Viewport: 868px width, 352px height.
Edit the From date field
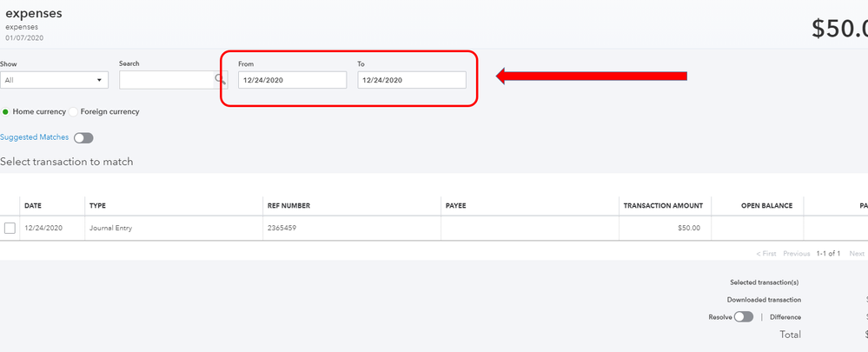(x=292, y=80)
